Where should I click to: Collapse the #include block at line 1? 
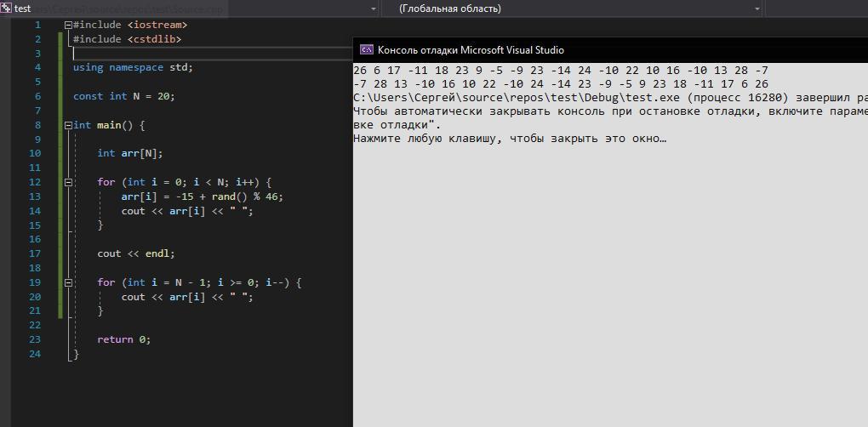coord(68,25)
